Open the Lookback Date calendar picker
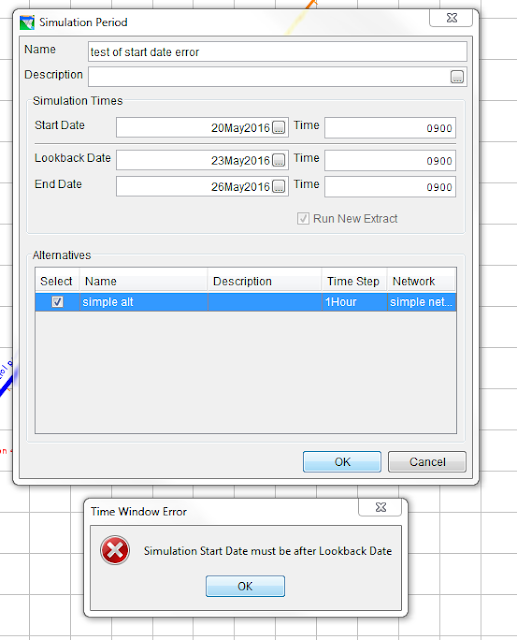Screen dimensions: 517x640 tap(279, 160)
